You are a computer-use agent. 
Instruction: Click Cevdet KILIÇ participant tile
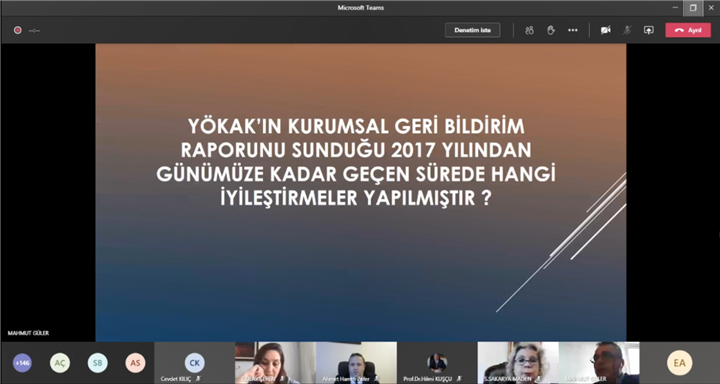click(x=195, y=363)
